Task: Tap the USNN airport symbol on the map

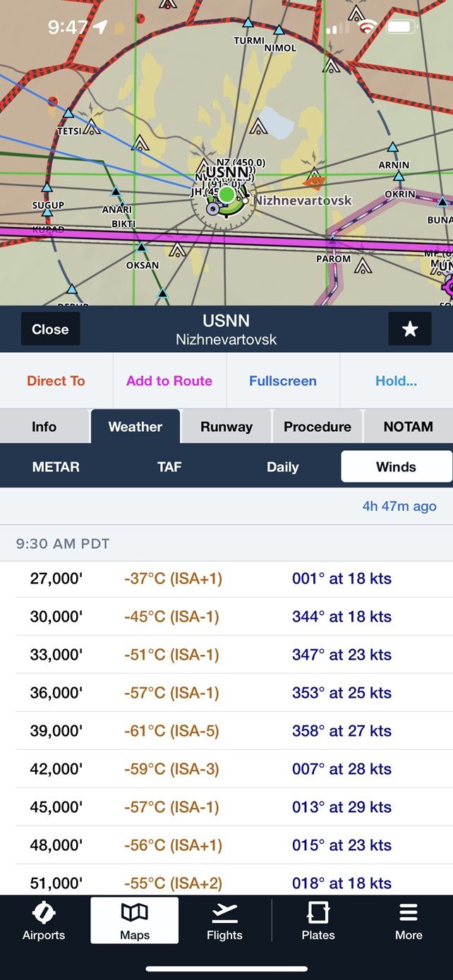Action: click(x=226, y=195)
